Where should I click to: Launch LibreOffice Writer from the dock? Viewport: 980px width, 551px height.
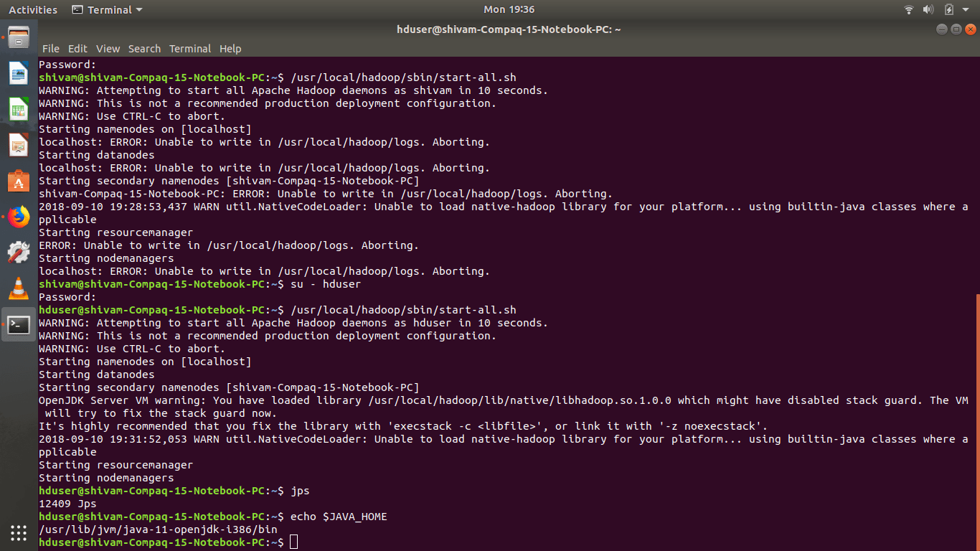(x=19, y=73)
